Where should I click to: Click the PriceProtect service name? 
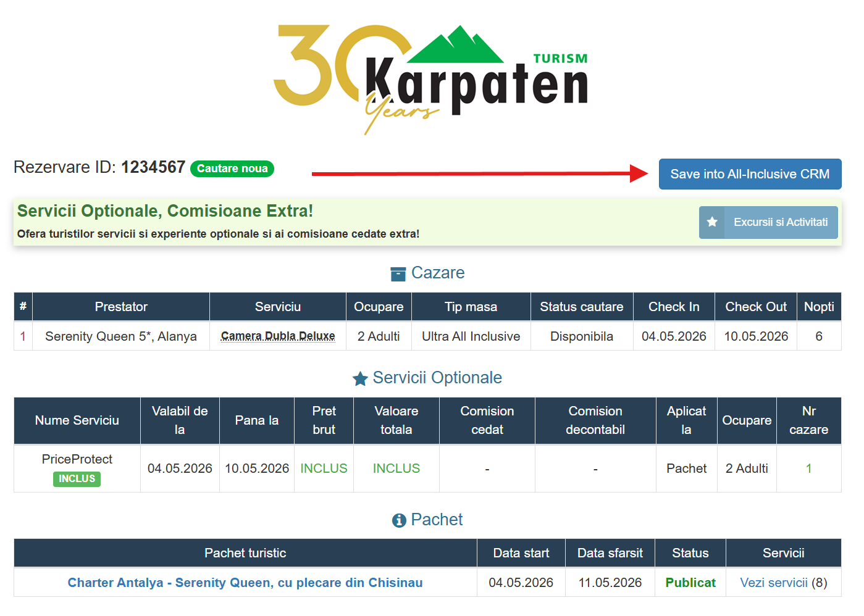(x=77, y=459)
